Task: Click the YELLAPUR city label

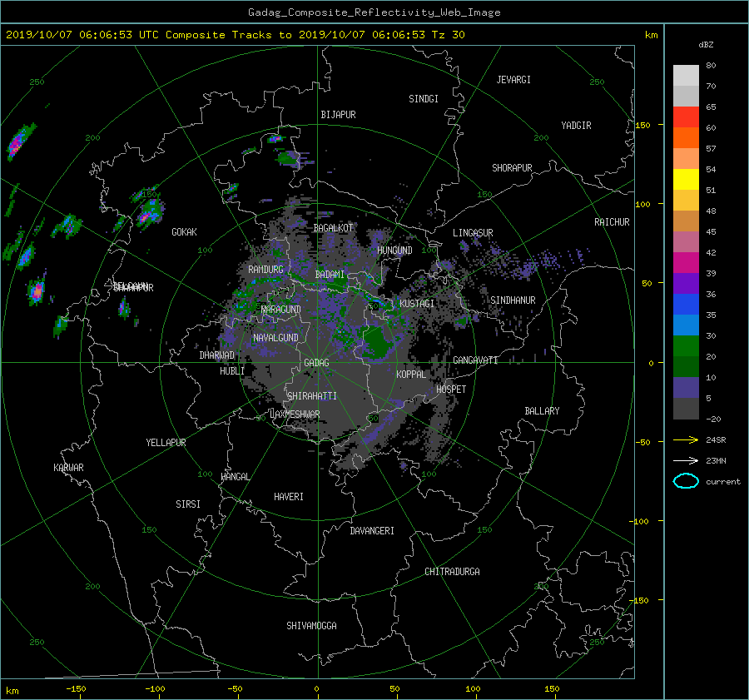Action: point(166,443)
